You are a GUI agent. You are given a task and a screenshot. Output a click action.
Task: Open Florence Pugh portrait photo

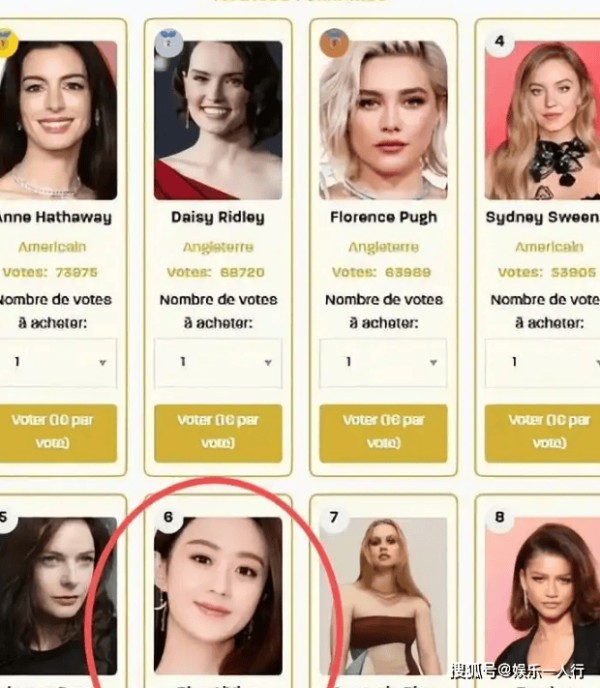(383, 120)
